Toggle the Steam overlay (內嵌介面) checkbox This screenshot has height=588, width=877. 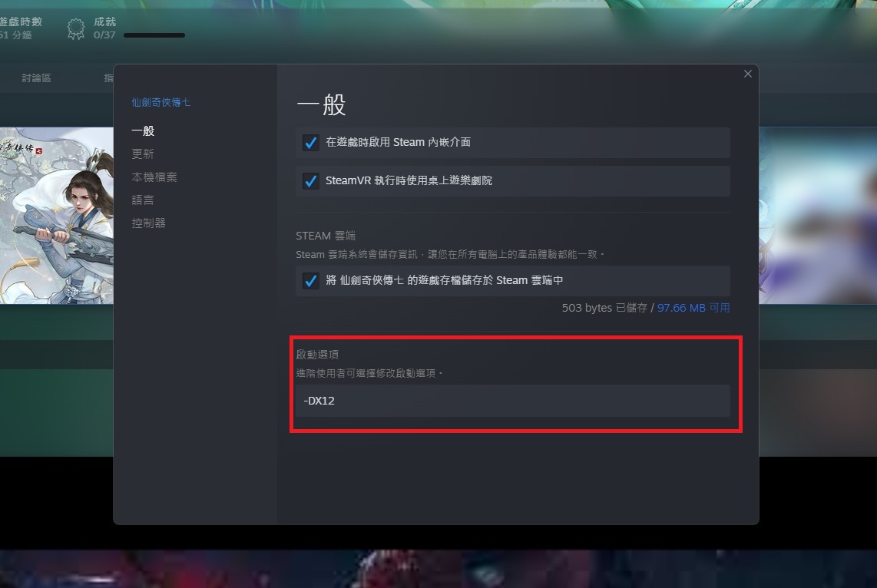pyautogui.click(x=311, y=143)
